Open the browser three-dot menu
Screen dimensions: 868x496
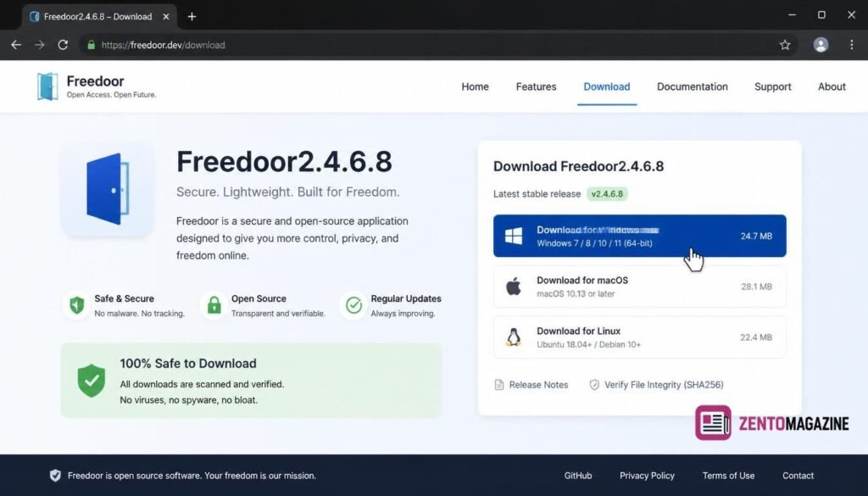pyautogui.click(x=851, y=45)
